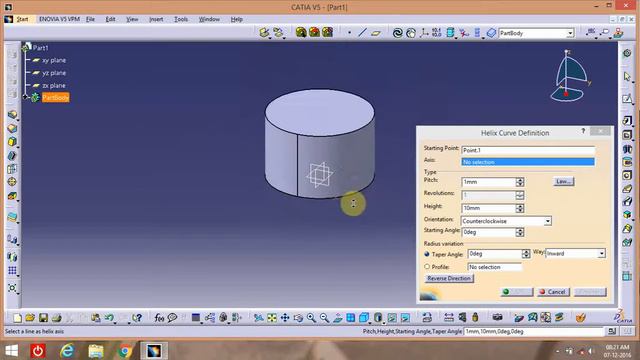Expand the PartBody tree node

click(x=26, y=97)
